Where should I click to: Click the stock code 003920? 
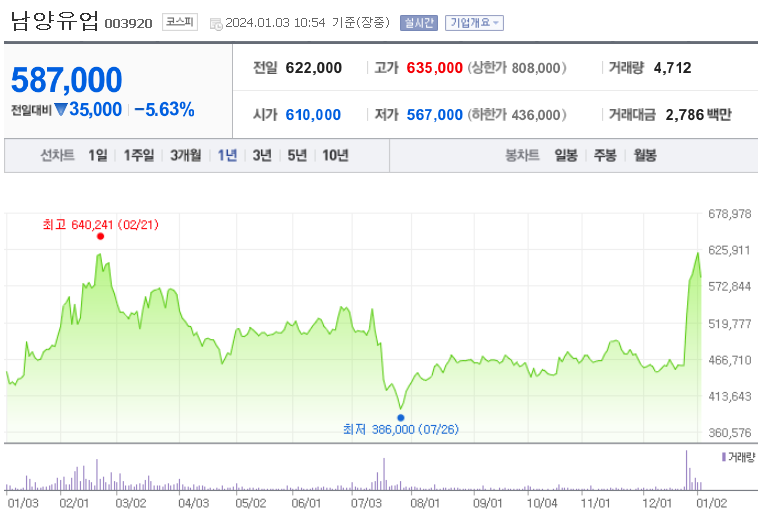coord(129,24)
